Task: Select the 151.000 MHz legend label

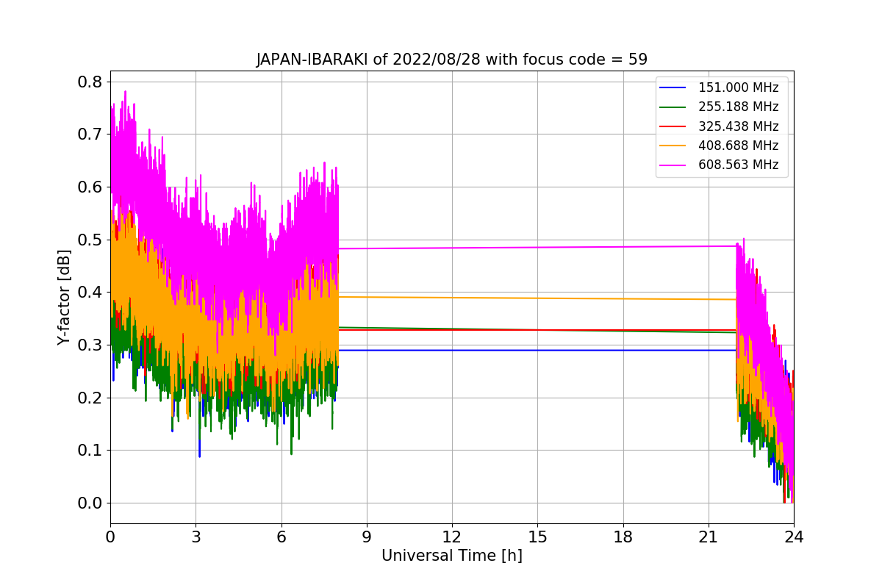Action: coord(738,87)
